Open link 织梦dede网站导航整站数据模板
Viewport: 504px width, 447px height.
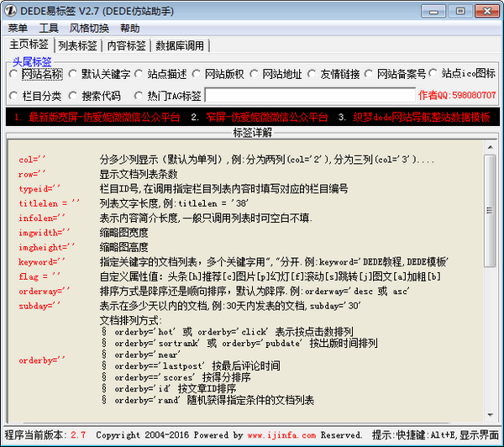422,117
